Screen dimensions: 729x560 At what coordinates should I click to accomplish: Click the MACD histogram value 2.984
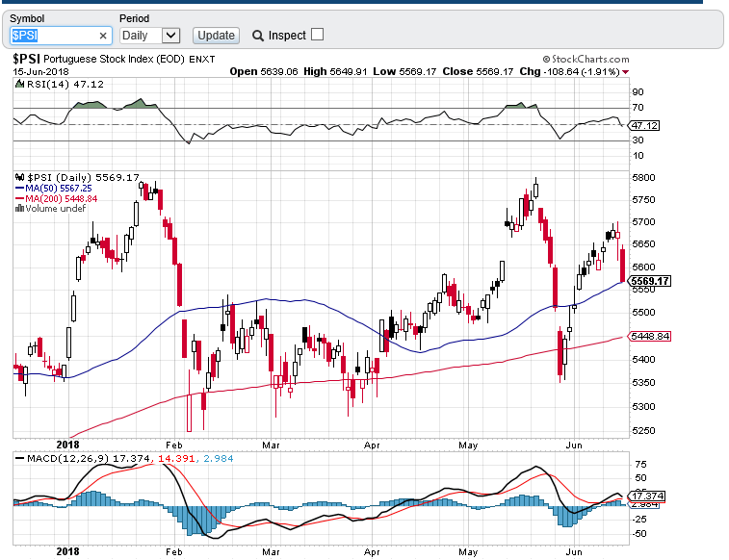pyautogui.click(x=219, y=458)
